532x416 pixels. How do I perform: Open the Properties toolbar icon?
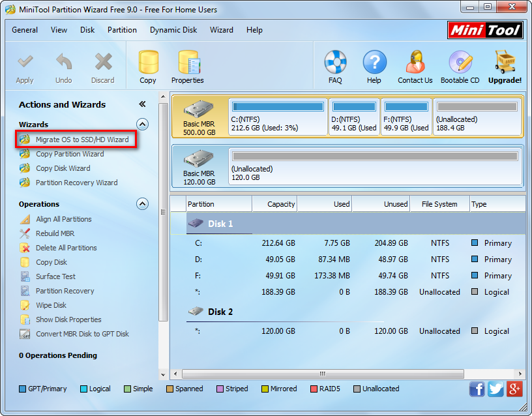coord(189,62)
